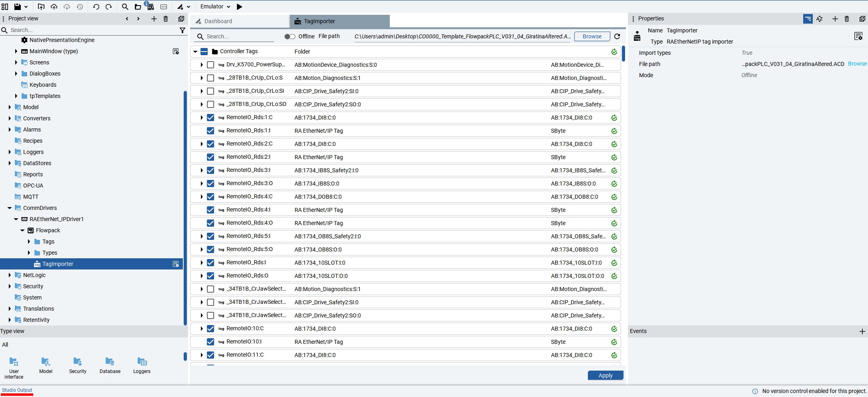Click the redo arrow in the toolbar
868x397 pixels.
(x=109, y=7)
